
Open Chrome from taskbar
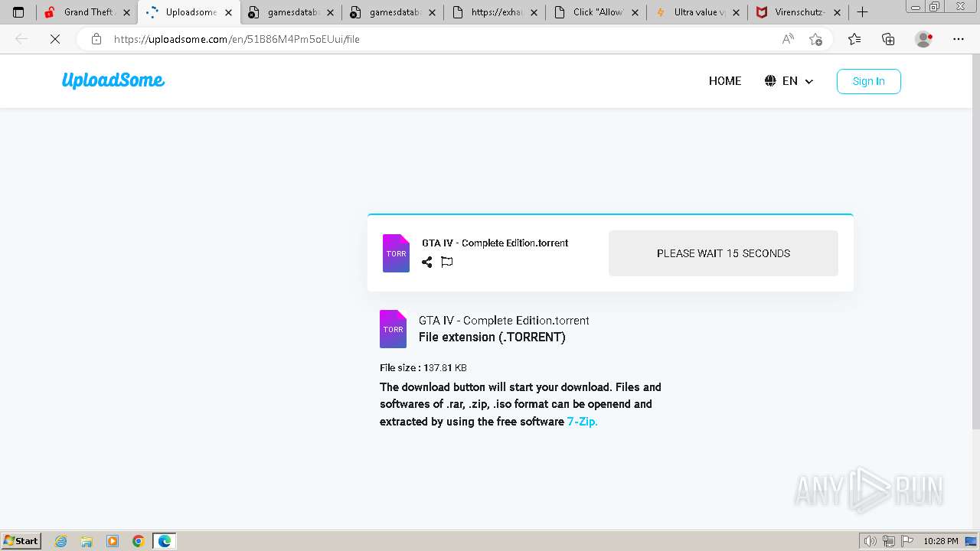pyautogui.click(x=139, y=541)
